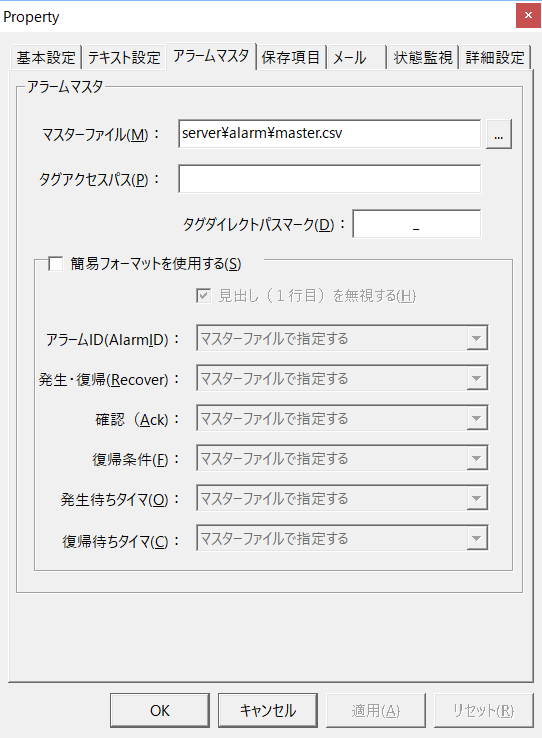Viewport: 542px width, 738px height.
Task: Click the マスターファイル path field
Action: point(329,134)
